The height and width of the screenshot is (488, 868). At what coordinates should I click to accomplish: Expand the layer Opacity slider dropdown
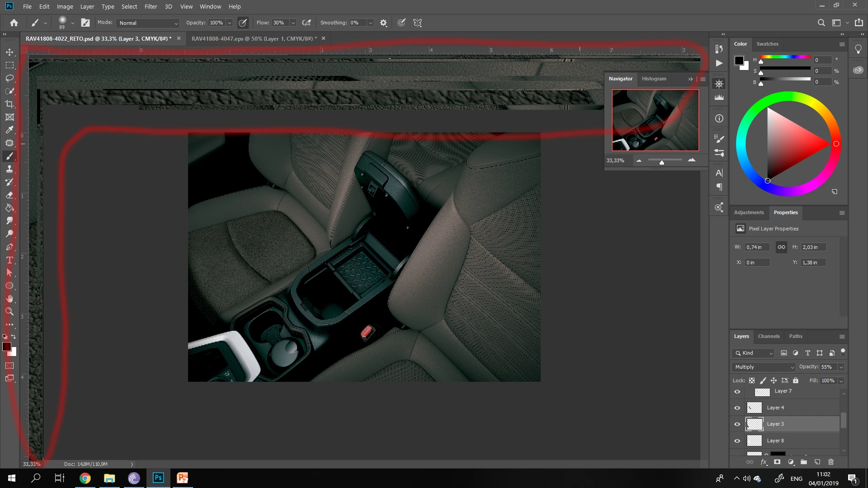point(841,367)
